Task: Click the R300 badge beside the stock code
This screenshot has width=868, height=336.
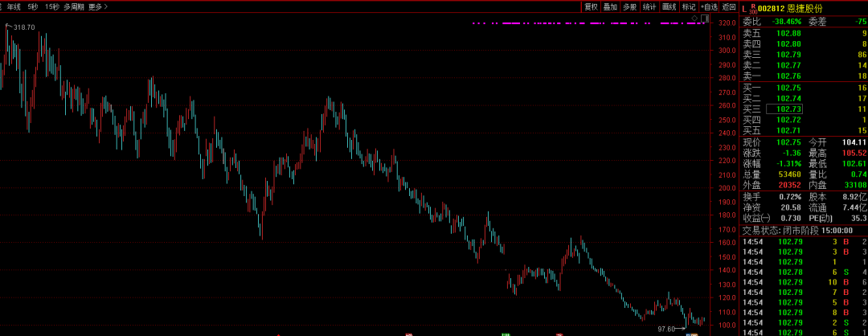Action: [752, 7]
